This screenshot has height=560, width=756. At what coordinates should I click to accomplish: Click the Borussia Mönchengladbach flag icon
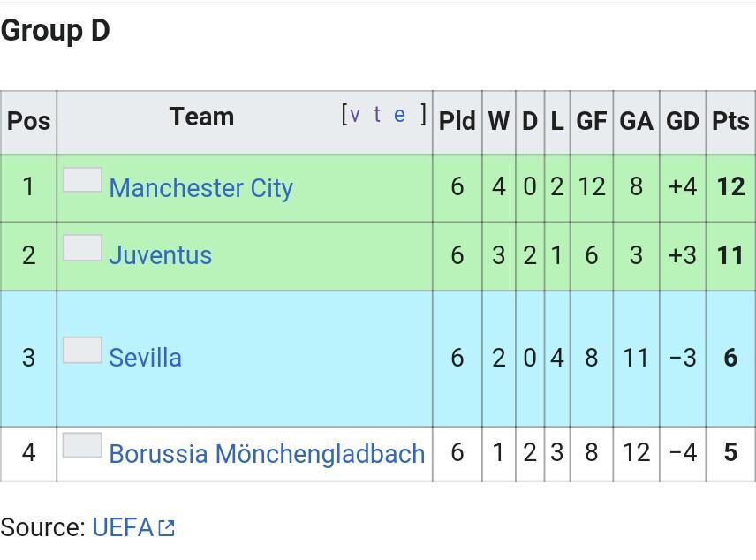[82, 444]
